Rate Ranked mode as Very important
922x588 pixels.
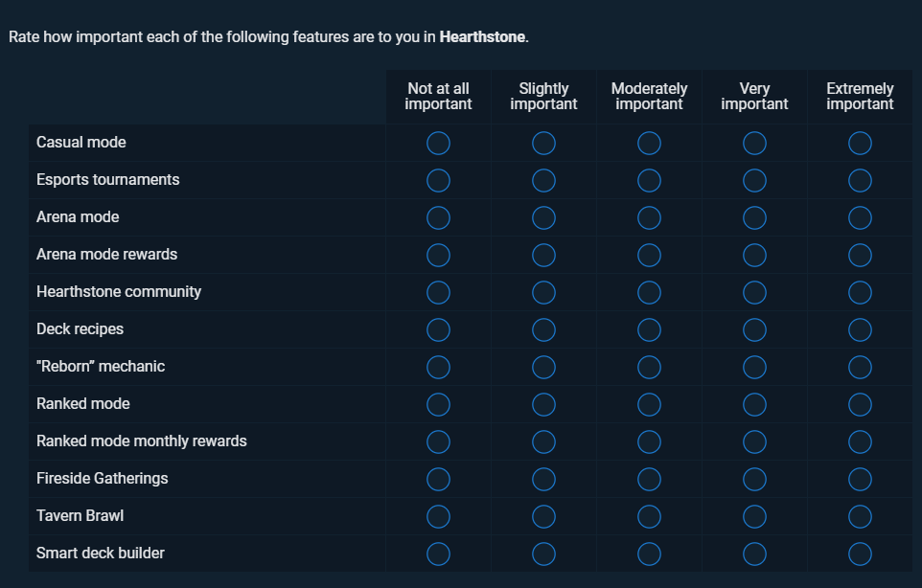click(x=754, y=405)
